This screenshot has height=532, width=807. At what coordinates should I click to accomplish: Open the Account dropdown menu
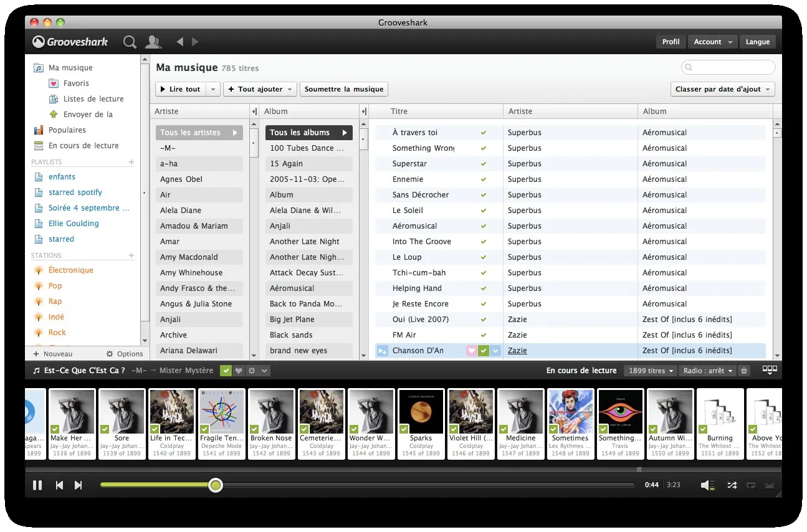[714, 42]
